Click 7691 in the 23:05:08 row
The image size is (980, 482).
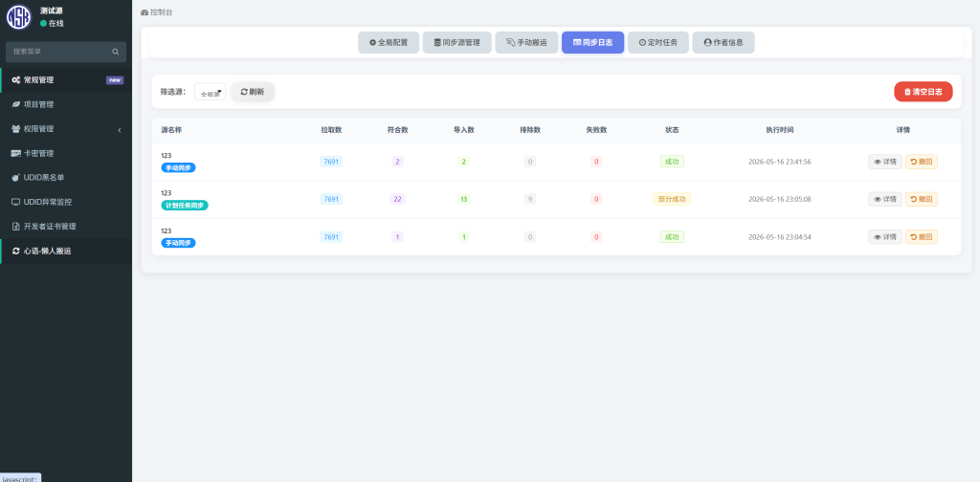coord(330,199)
